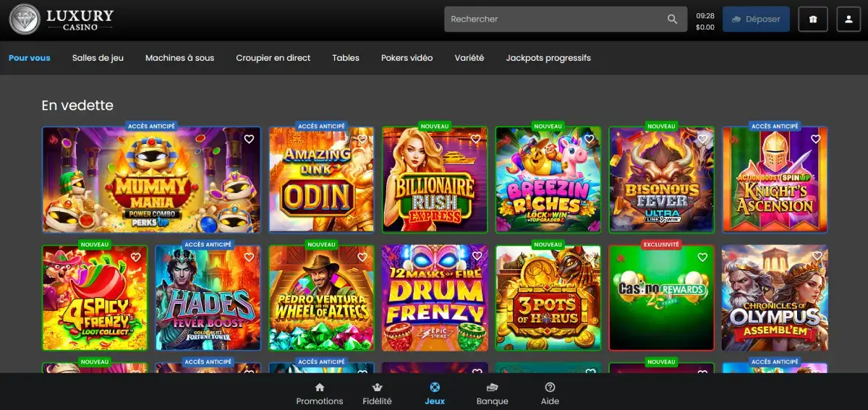868x410 pixels.
Task: Toggle heart on 3 Pots of Horus
Action: (x=589, y=257)
